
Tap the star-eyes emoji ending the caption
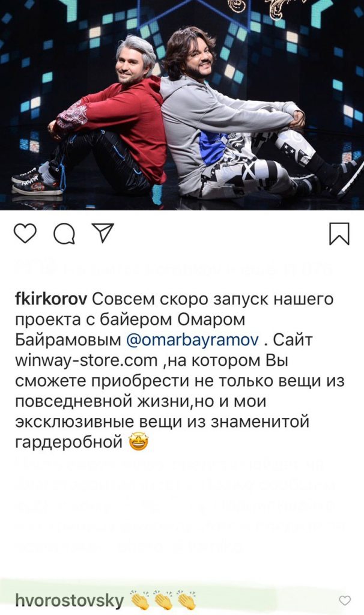click(139, 443)
